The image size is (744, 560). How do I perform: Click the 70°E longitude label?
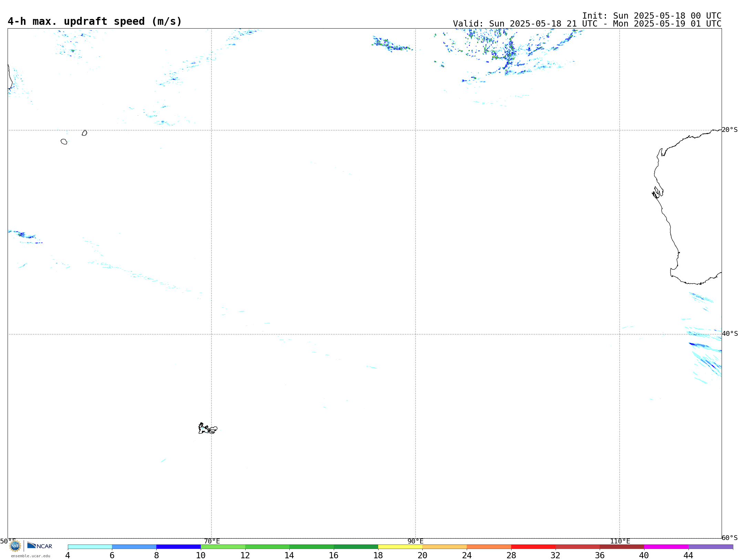pyautogui.click(x=212, y=541)
